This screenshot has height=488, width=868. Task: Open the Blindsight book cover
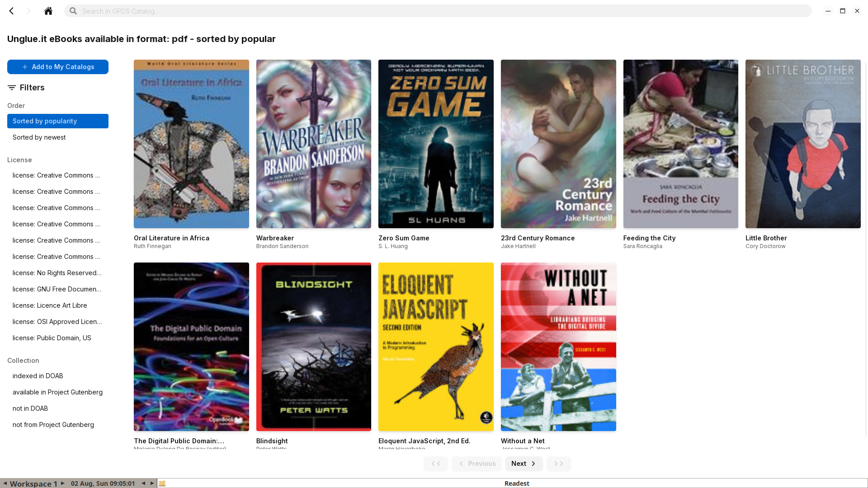point(314,347)
